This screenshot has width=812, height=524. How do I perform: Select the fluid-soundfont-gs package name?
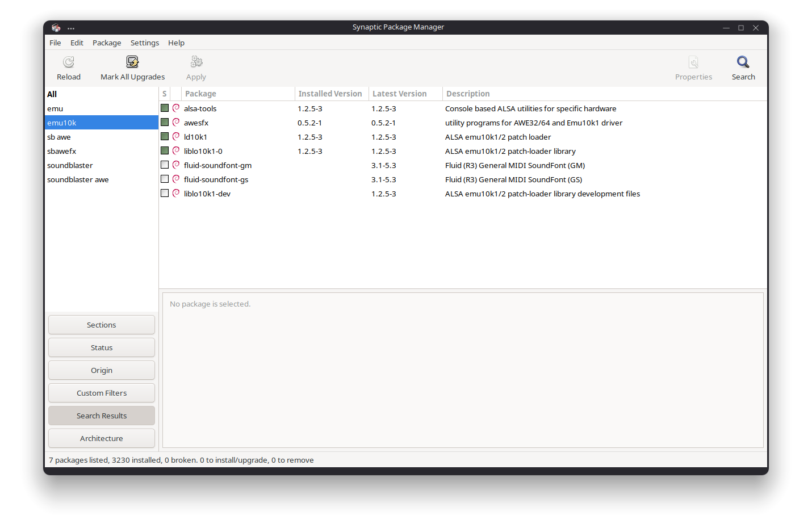(216, 179)
